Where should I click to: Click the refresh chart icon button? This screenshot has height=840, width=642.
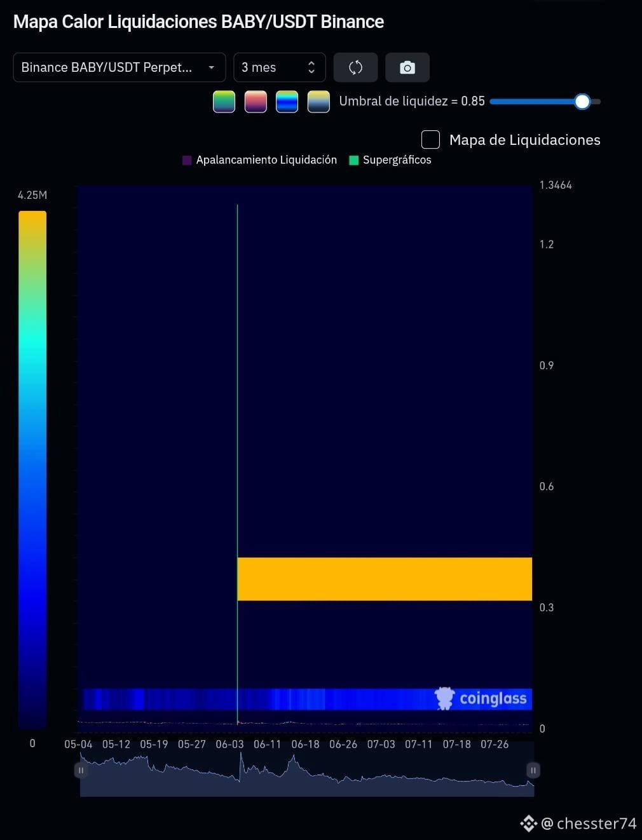355,67
